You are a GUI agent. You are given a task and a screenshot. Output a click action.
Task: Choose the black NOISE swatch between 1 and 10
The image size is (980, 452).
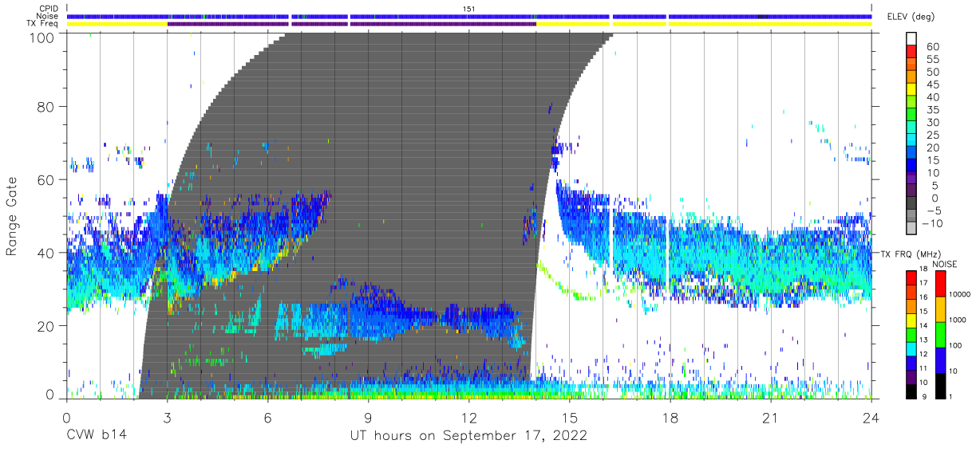click(x=939, y=385)
